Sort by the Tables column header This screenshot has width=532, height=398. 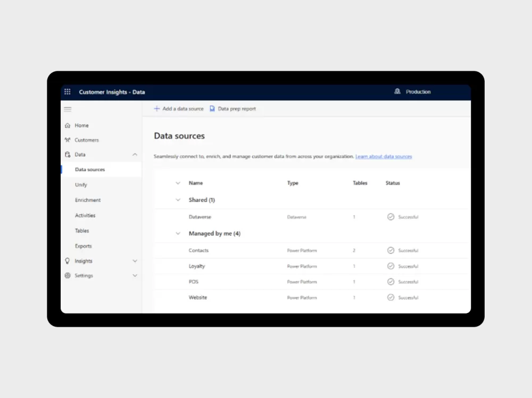coord(360,183)
